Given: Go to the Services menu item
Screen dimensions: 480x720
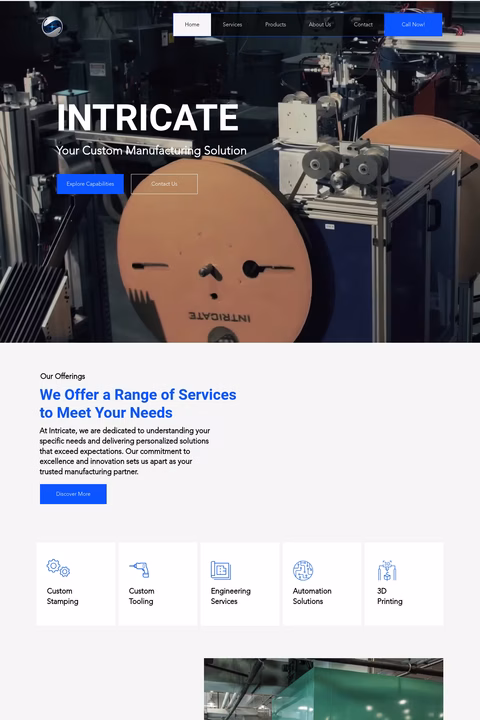Looking at the screenshot, I should pyautogui.click(x=232, y=24).
